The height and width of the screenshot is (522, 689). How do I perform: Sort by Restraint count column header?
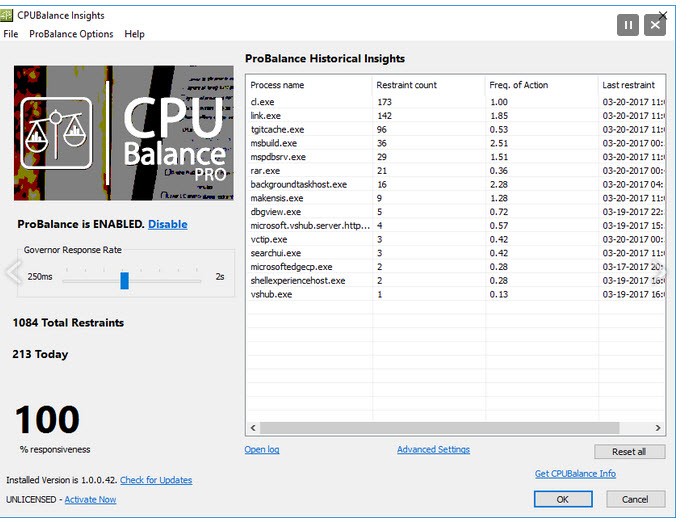(x=429, y=85)
